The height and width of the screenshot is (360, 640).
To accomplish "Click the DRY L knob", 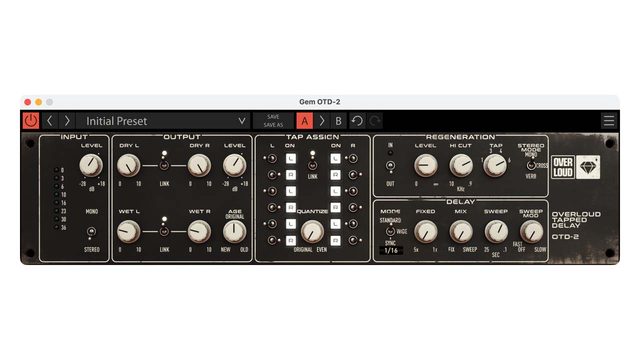I will 129,165.
